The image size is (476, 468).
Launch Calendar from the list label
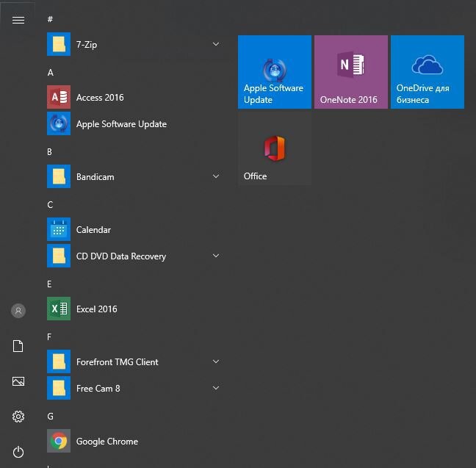93,230
